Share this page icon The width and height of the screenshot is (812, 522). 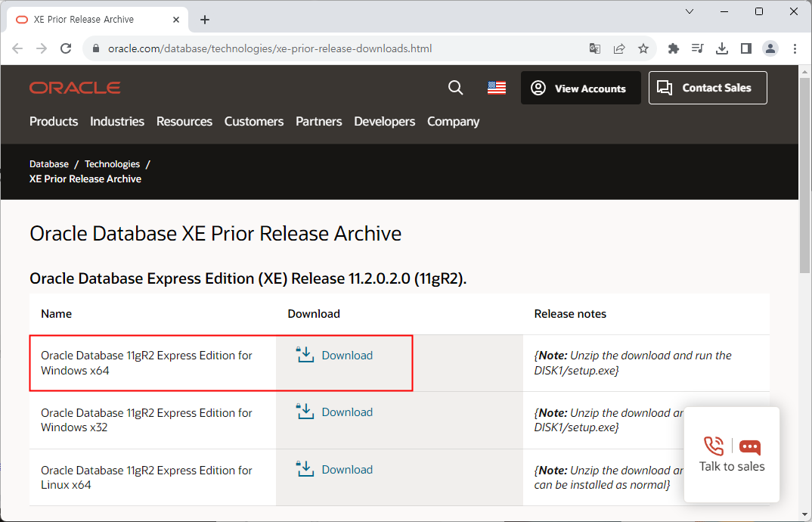click(x=619, y=48)
